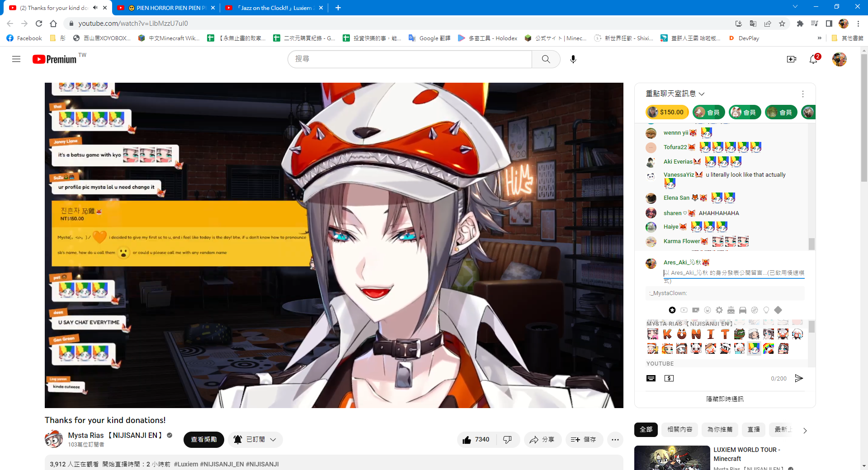Focus the YouTube search box

click(x=410, y=59)
